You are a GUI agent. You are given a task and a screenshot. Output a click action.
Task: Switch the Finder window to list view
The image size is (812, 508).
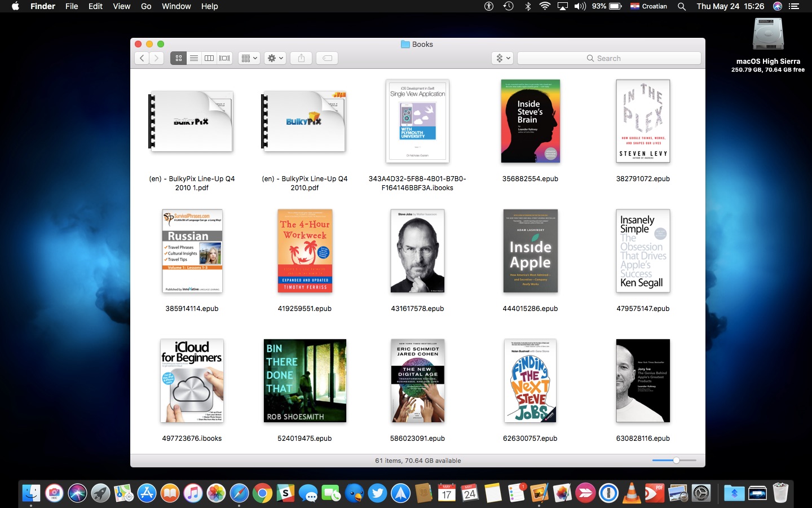pos(193,58)
